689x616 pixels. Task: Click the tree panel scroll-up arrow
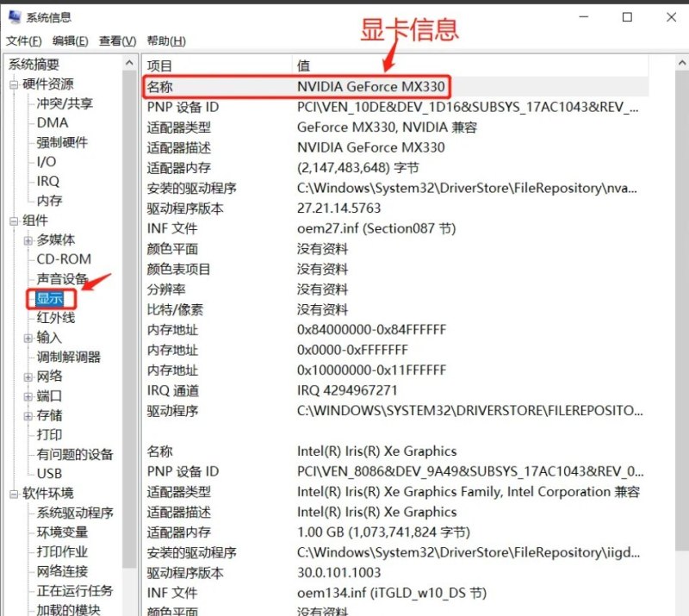pyautogui.click(x=129, y=63)
